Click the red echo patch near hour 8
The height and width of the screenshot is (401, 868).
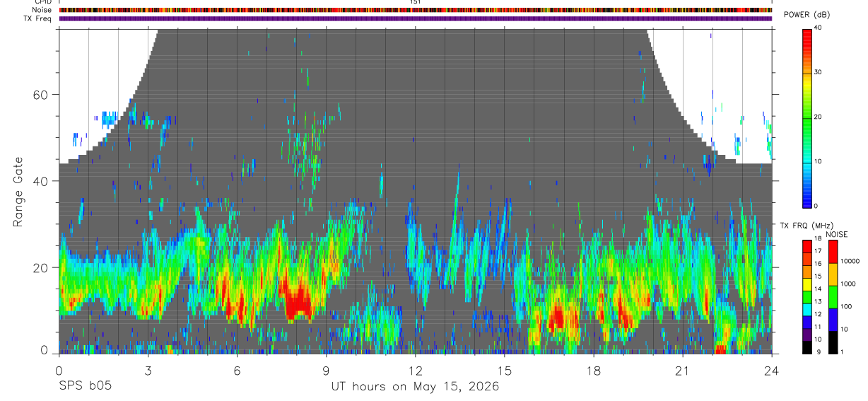pos(298,299)
